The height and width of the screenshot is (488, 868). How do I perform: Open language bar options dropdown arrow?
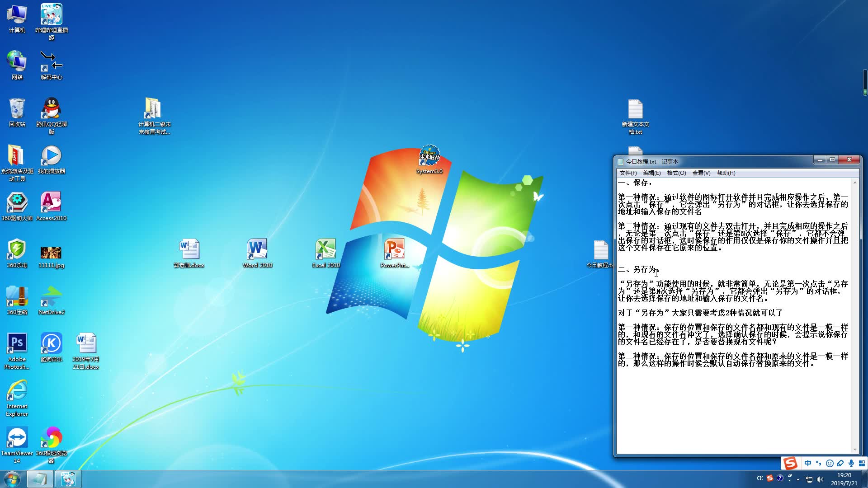pyautogui.click(x=790, y=480)
